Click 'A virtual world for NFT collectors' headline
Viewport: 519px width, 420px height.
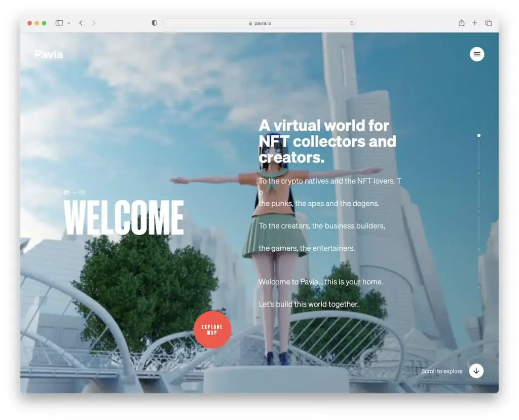coord(327,141)
